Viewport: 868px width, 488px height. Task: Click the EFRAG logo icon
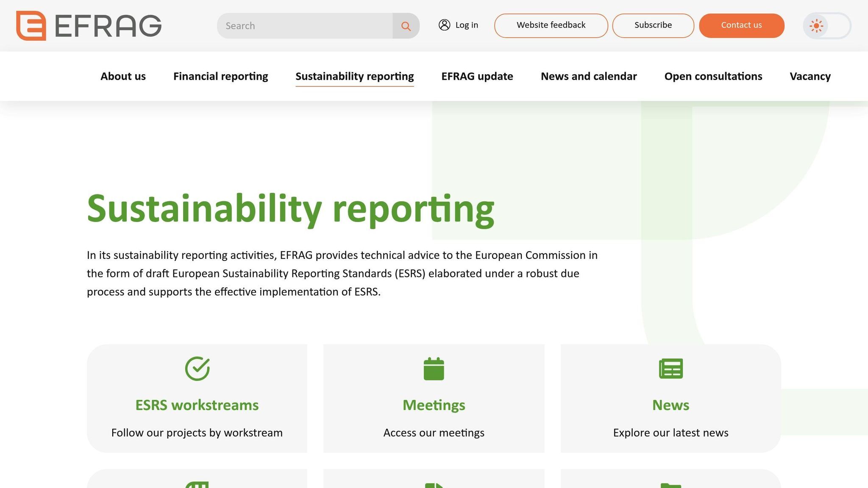(31, 25)
